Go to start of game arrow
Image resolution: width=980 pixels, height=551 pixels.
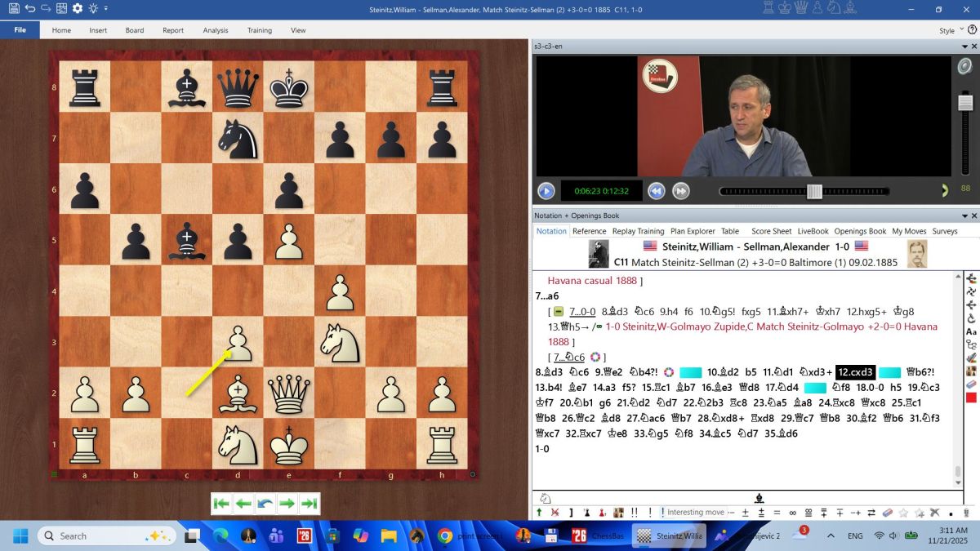221,504
